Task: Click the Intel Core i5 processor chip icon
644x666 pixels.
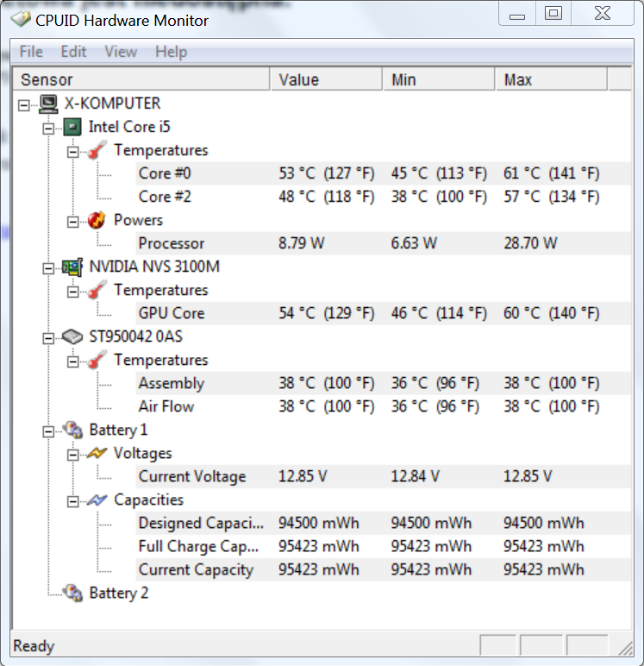Action: [x=72, y=127]
